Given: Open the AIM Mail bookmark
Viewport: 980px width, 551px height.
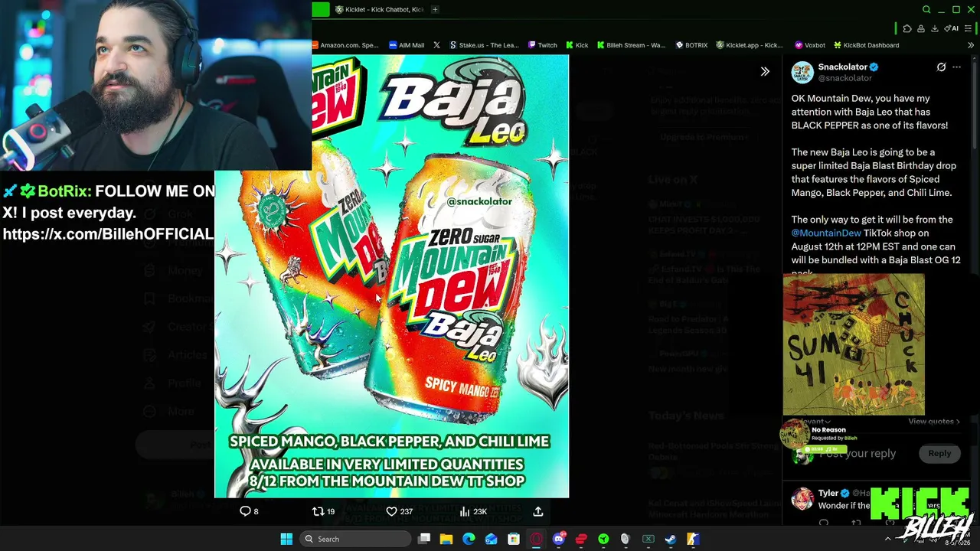Looking at the screenshot, I should coord(407,45).
